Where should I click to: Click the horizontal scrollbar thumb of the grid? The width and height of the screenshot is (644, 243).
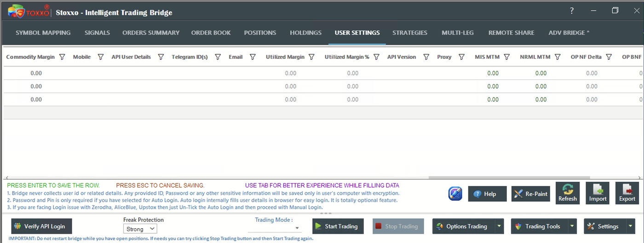tap(509, 178)
